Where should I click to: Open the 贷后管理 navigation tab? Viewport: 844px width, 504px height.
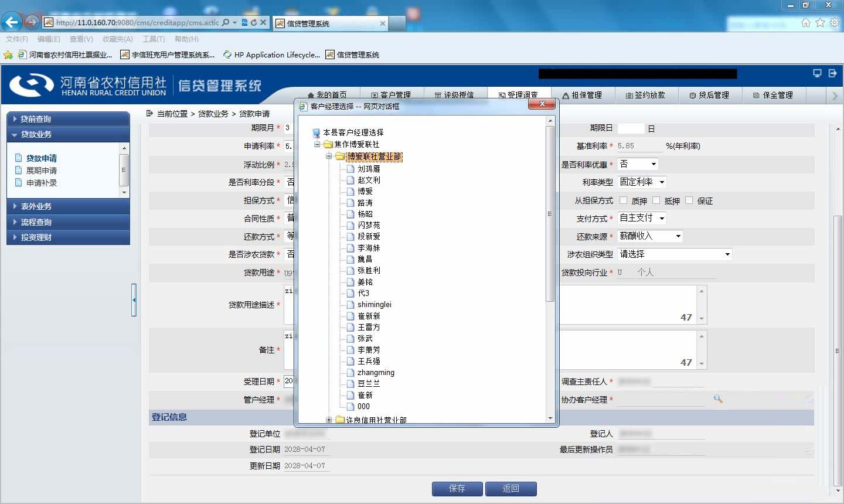(x=710, y=95)
